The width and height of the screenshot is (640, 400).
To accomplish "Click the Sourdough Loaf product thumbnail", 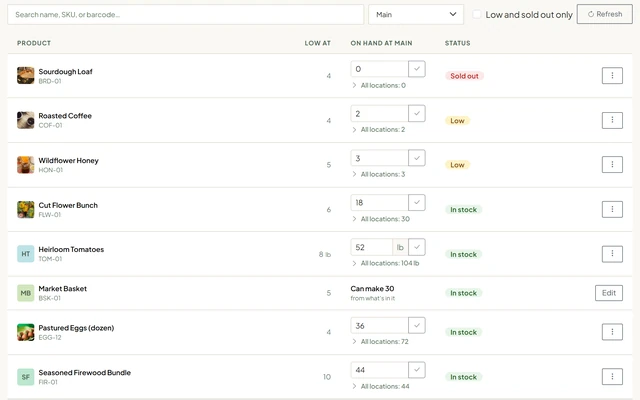I will (25, 76).
